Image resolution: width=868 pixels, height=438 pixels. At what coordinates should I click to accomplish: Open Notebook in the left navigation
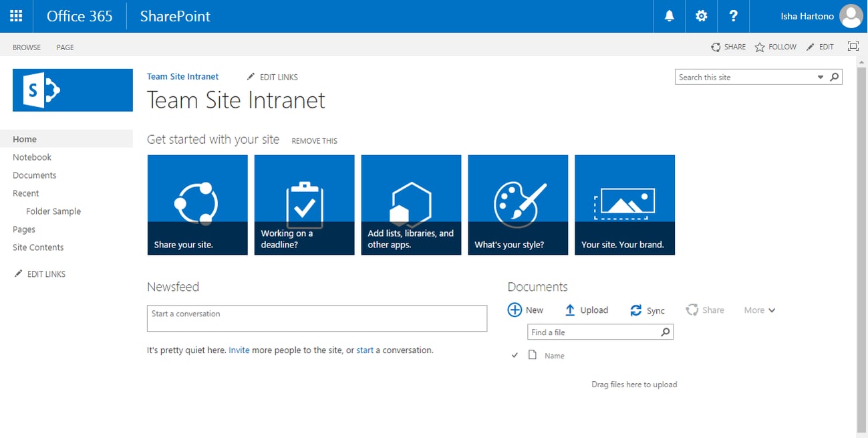pos(32,157)
